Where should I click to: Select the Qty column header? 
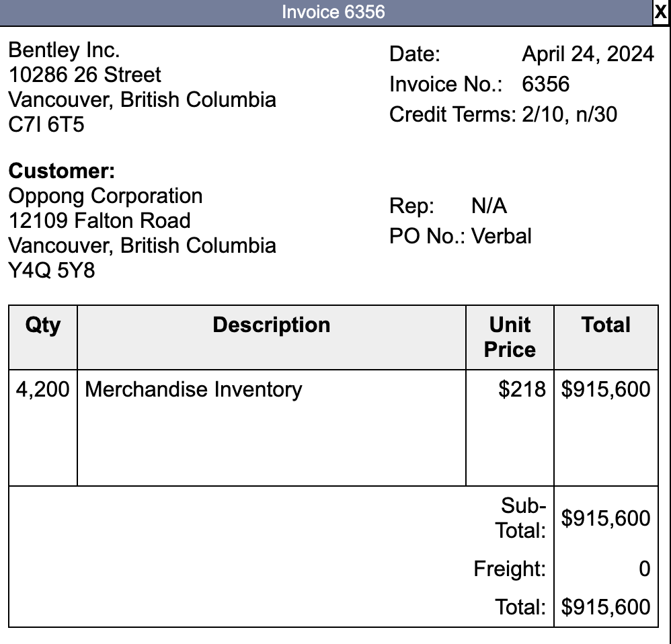coord(42,325)
